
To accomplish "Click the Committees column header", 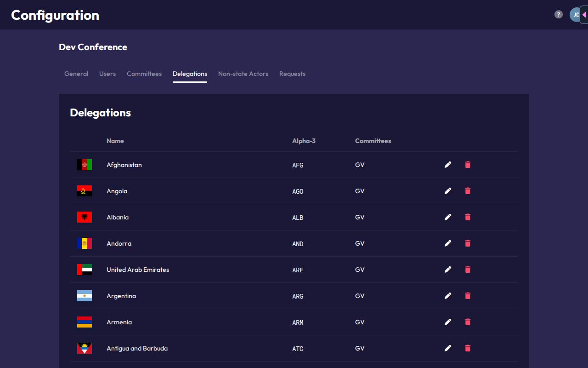I will [x=373, y=141].
